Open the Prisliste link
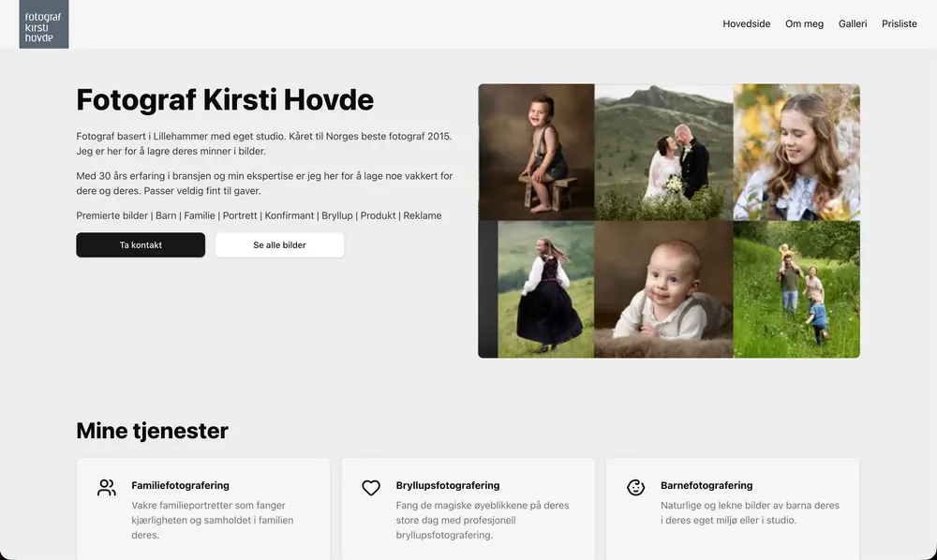The height and width of the screenshot is (560, 937). (x=899, y=23)
